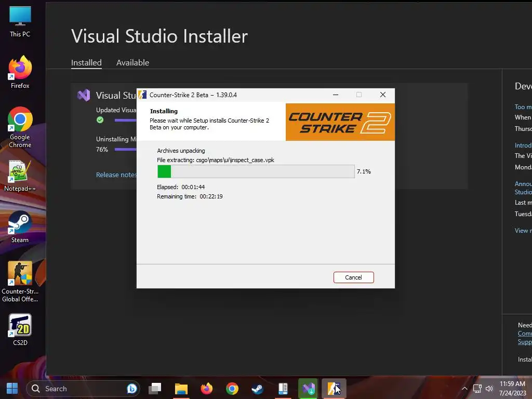
Task: Minimize the Counter-Strike 2 Beta setup window
Action: click(x=336, y=95)
